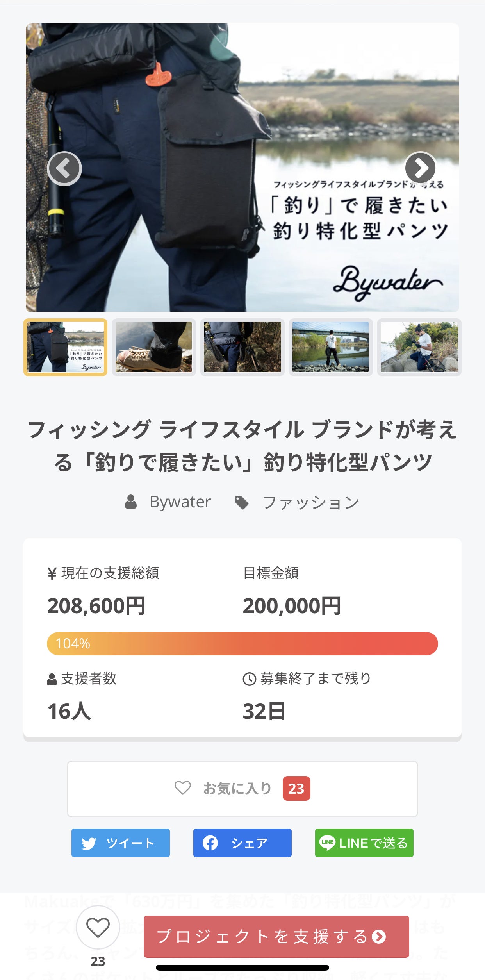Open the ファッション category tag
Image resolution: width=485 pixels, height=980 pixels.
pyautogui.click(x=311, y=503)
